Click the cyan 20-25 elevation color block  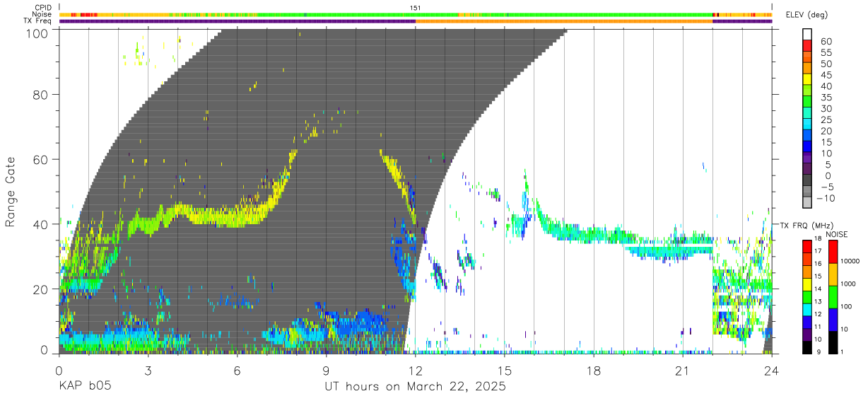tap(808, 125)
